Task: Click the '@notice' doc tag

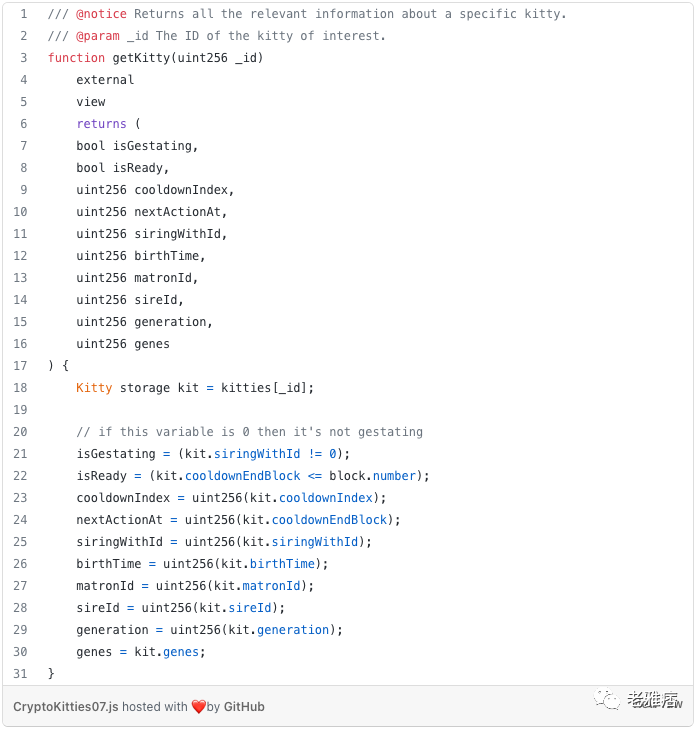Action: pyautogui.click(x=101, y=14)
